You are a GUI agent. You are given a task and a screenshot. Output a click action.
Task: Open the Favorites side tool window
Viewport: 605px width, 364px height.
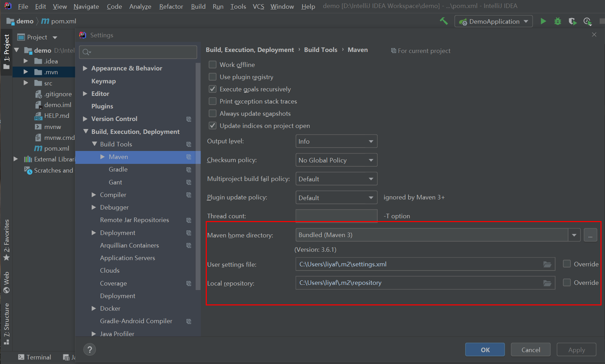coord(6,240)
